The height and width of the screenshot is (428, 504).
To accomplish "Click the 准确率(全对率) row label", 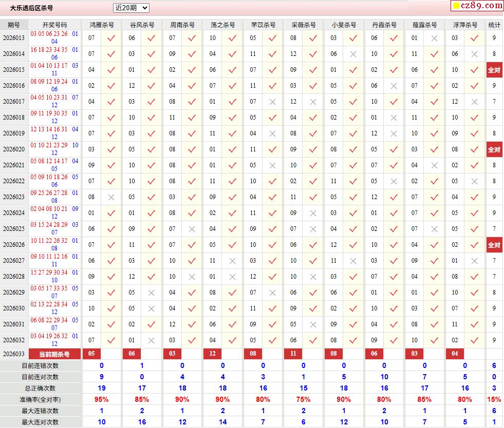I will 41,399.
